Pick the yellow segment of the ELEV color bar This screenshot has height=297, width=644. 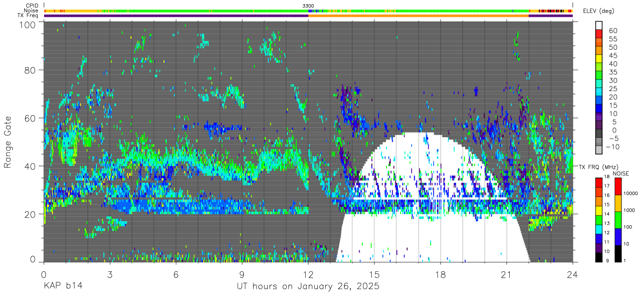point(599,58)
